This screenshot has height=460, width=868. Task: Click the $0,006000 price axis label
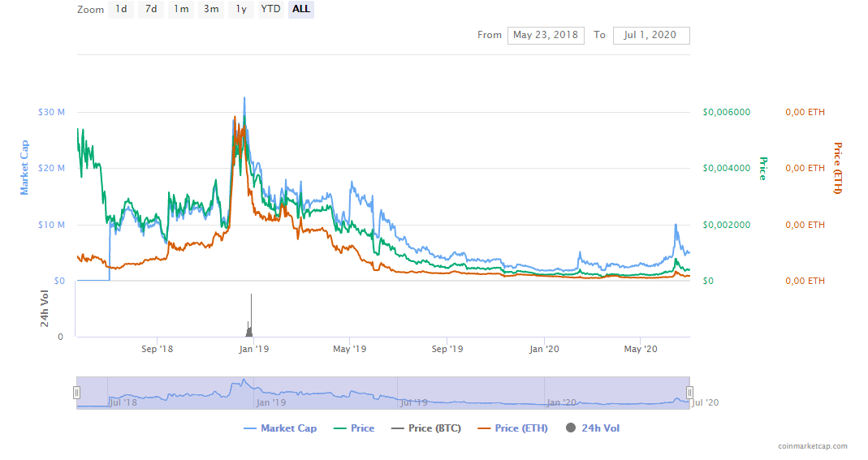click(x=727, y=112)
